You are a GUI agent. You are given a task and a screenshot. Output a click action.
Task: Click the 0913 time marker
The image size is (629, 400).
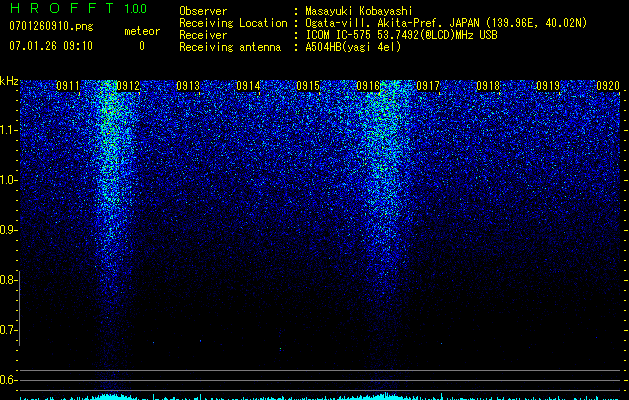coord(188,86)
